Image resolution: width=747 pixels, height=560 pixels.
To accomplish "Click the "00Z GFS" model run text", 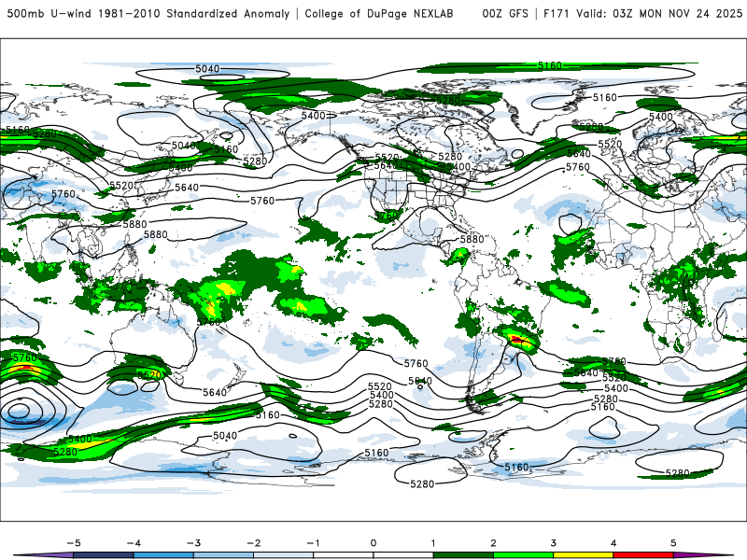I will click(505, 14).
